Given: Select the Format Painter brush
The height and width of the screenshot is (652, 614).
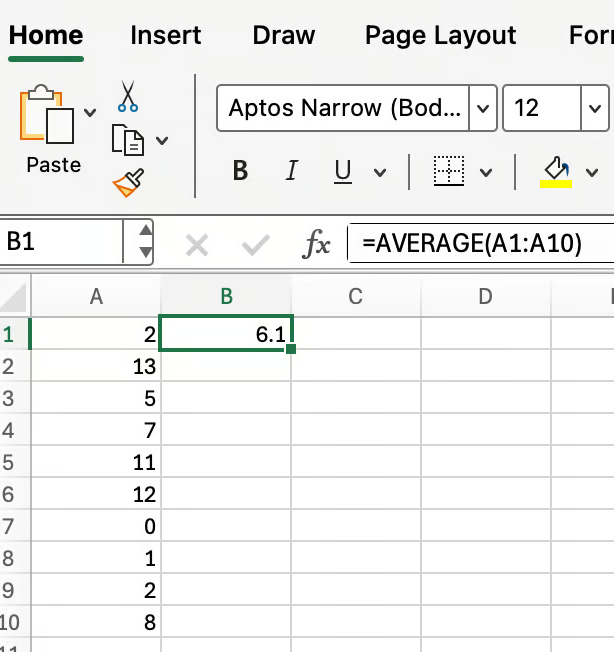Looking at the screenshot, I should coord(128,182).
